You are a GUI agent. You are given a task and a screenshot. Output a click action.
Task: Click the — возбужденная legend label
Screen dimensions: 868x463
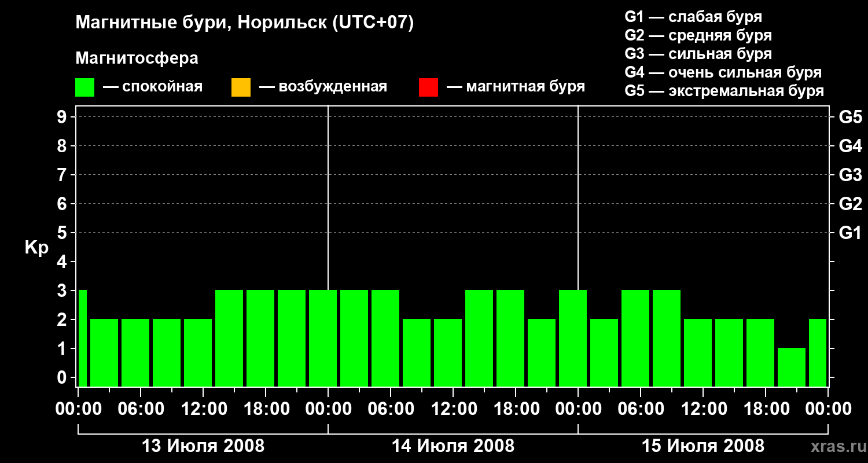[x=323, y=87]
